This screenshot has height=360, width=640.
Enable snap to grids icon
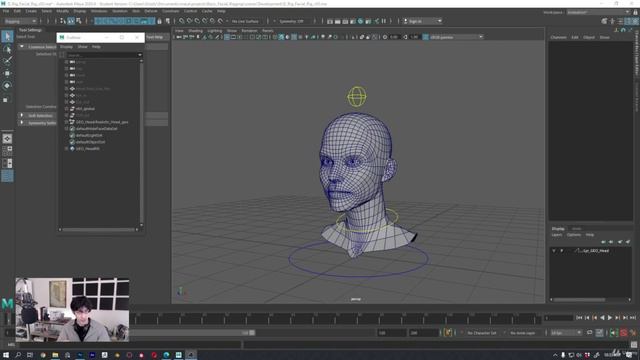pos(181,21)
